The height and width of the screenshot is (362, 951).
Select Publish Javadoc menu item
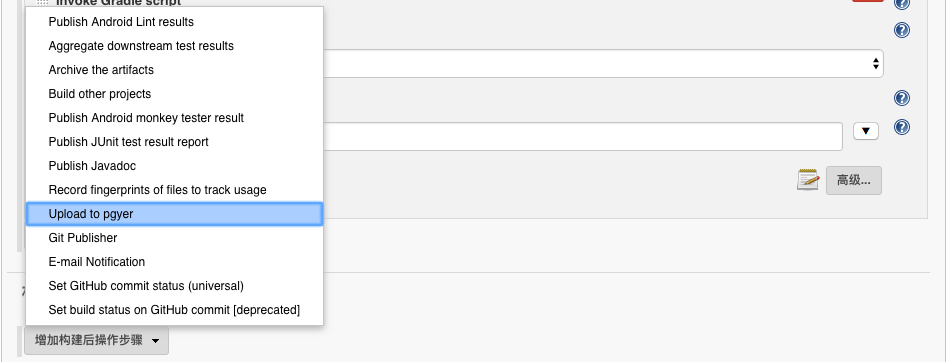tap(92, 166)
